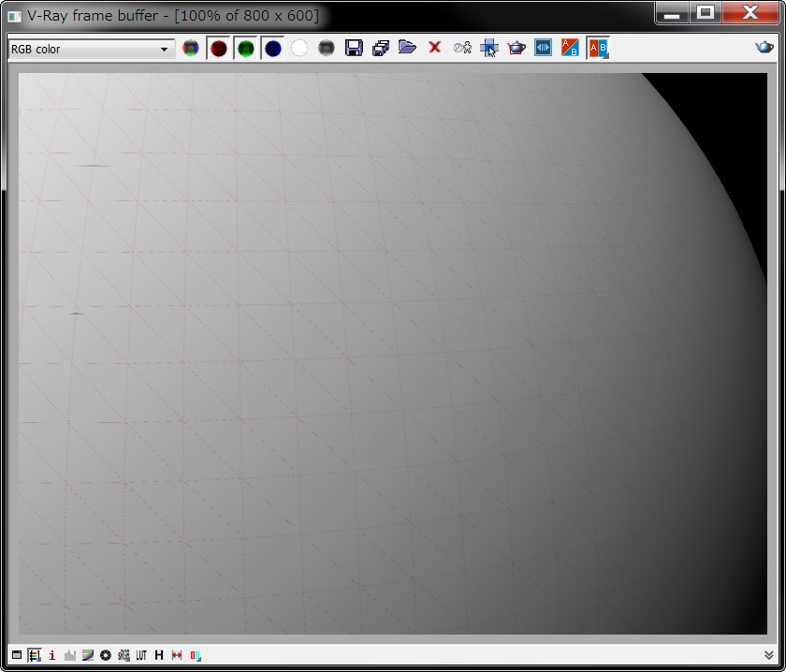The width and height of the screenshot is (786, 672).
Task: Toggle the side-by-side A/B compare button
Action: tap(598, 48)
